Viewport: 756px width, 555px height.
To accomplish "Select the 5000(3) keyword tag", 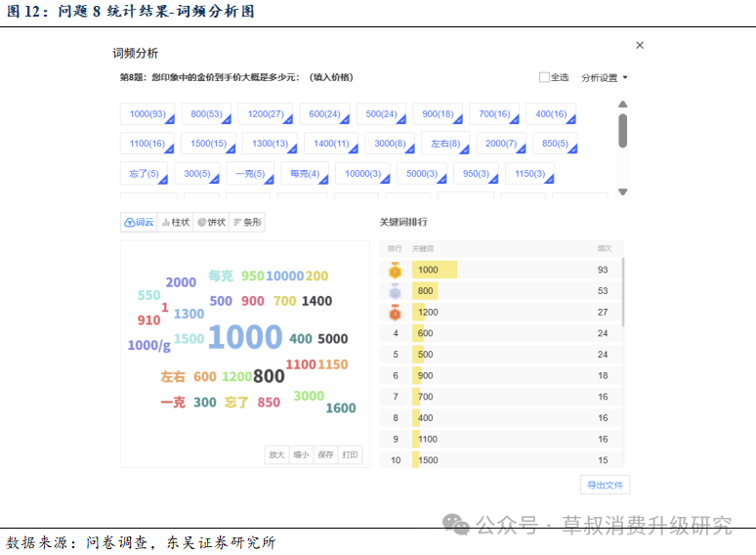I will pyautogui.click(x=422, y=174).
